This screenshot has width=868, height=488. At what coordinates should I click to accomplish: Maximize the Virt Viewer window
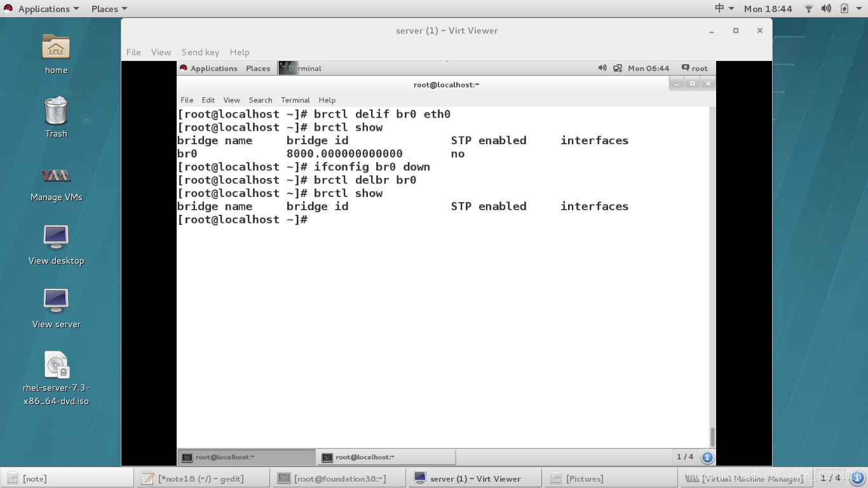point(736,30)
